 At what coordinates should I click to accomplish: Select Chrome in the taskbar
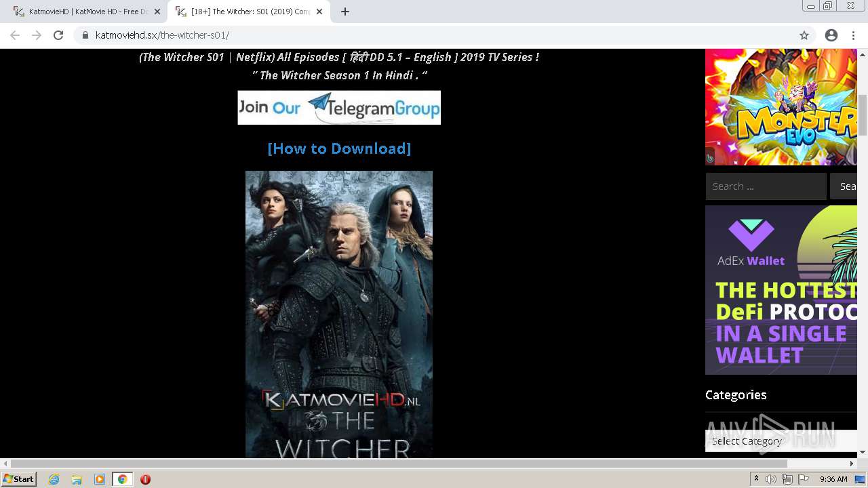click(x=123, y=479)
